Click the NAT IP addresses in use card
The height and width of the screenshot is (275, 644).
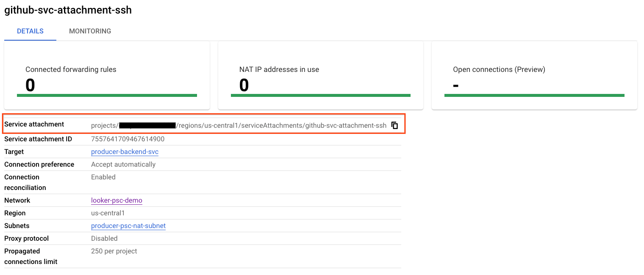pyautogui.click(x=320, y=76)
